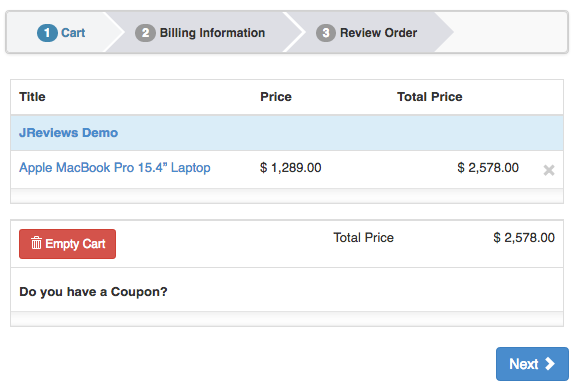This screenshot has width=580, height=386.
Task: Expand the "Do you have a Coupon?" section
Action: [x=93, y=292]
